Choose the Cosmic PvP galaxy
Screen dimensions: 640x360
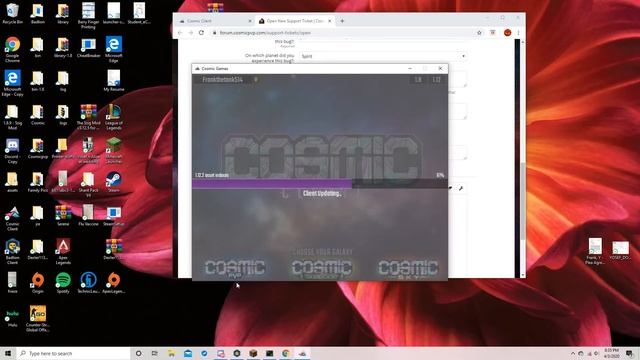tap(235, 269)
